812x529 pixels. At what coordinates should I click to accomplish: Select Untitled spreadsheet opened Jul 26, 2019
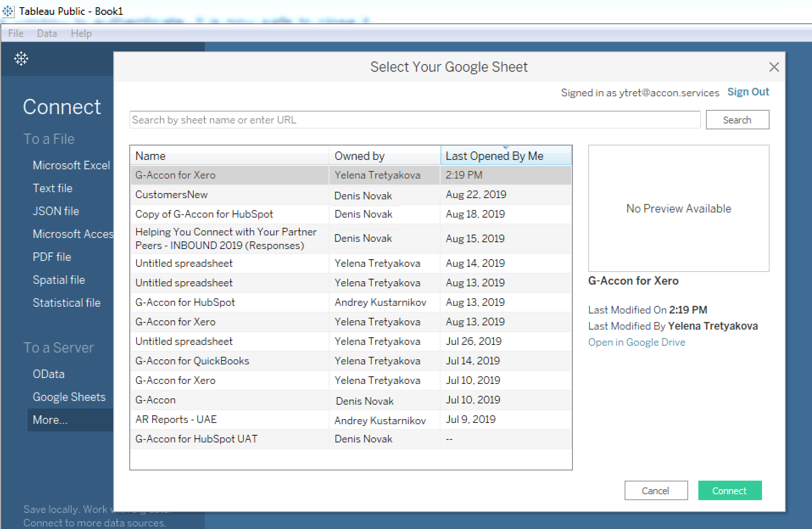pos(351,341)
